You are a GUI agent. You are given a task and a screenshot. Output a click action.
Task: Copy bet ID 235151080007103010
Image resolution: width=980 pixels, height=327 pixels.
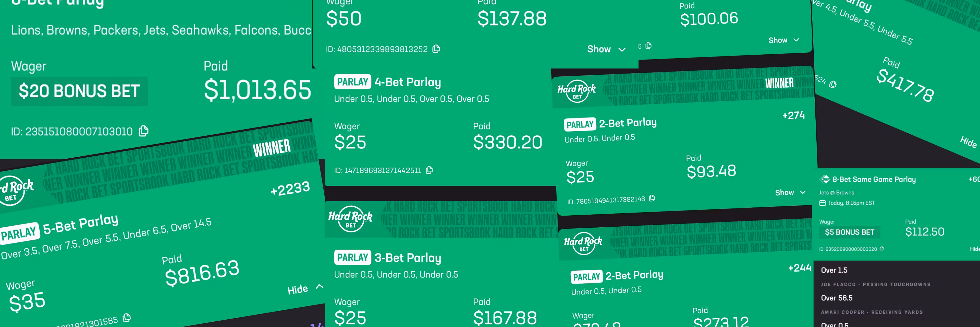143,131
